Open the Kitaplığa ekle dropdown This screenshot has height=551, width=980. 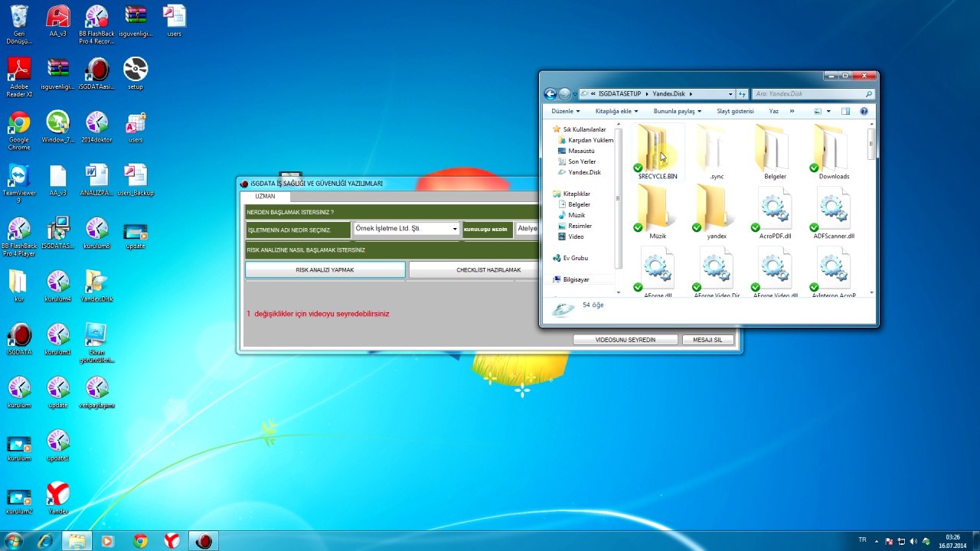click(x=616, y=111)
